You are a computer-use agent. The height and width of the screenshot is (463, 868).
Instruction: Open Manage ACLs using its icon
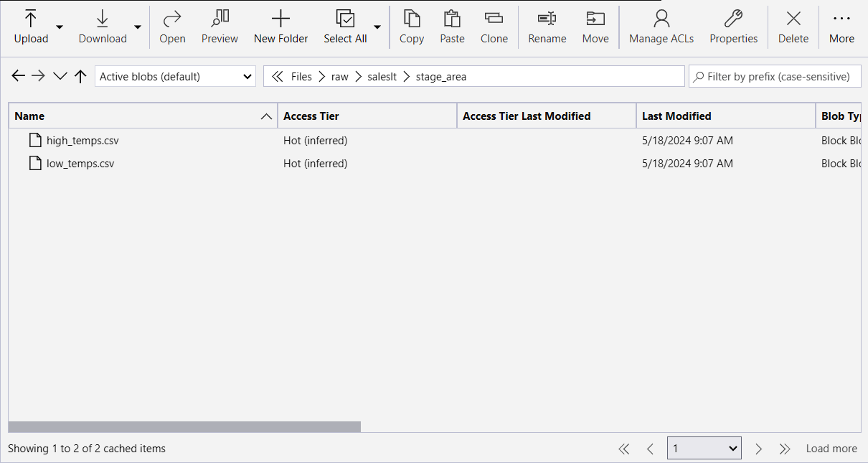tap(660, 18)
